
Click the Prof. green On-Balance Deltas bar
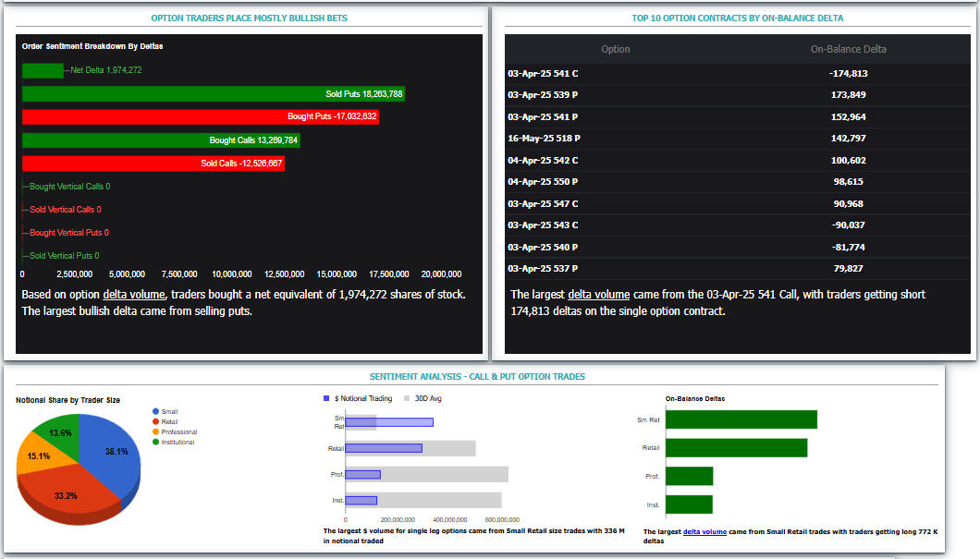pos(690,476)
